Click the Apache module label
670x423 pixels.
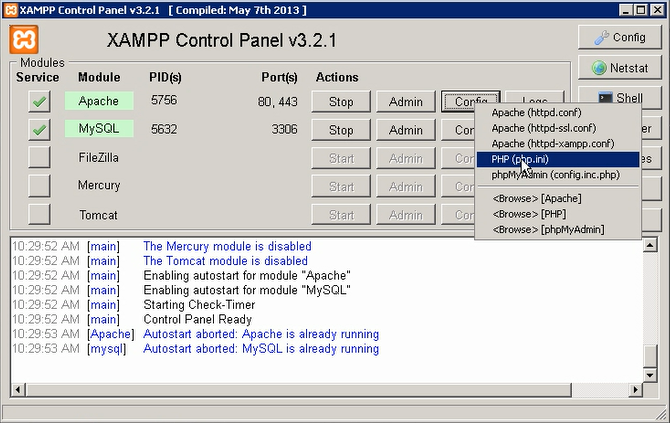pos(99,101)
